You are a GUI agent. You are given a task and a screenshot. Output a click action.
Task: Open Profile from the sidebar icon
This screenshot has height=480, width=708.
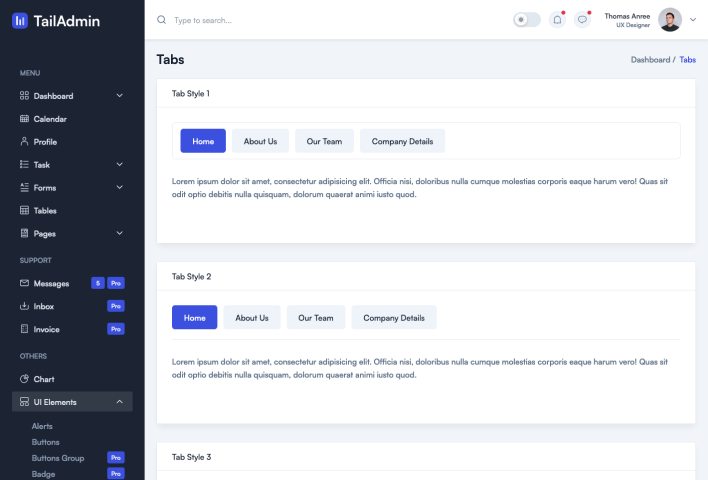click(x=25, y=142)
